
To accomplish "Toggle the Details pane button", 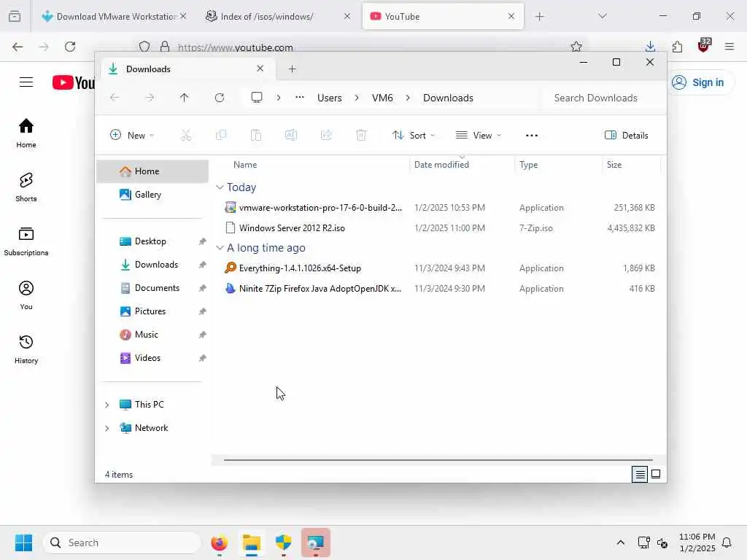I will [627, 135].
